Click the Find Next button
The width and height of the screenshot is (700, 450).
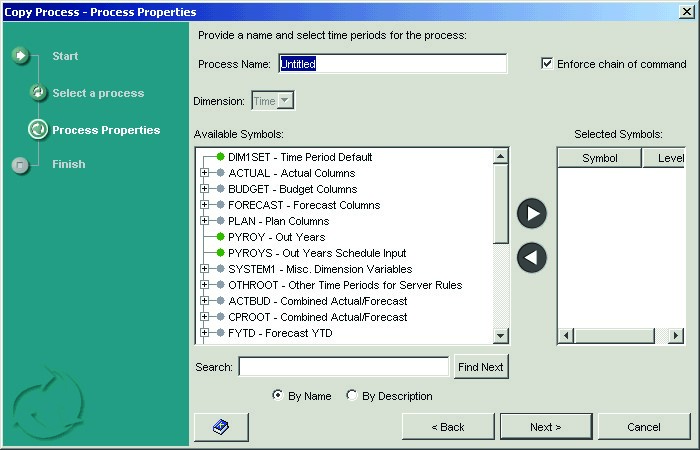pyautogui.click(x=480, y=367)
